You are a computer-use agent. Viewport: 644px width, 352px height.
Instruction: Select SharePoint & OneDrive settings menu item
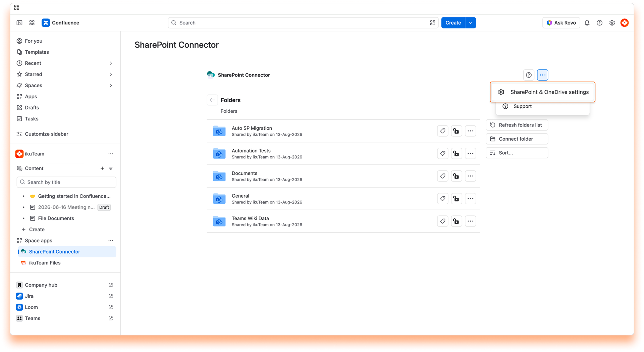pyautogui.click(x=543, y=92)
